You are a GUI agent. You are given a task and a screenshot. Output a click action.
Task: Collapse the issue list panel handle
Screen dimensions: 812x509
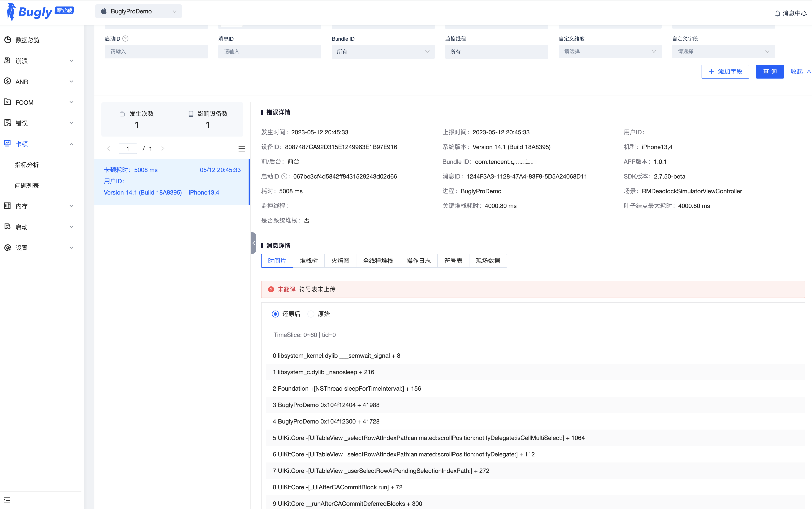click(x=254, y=243)
